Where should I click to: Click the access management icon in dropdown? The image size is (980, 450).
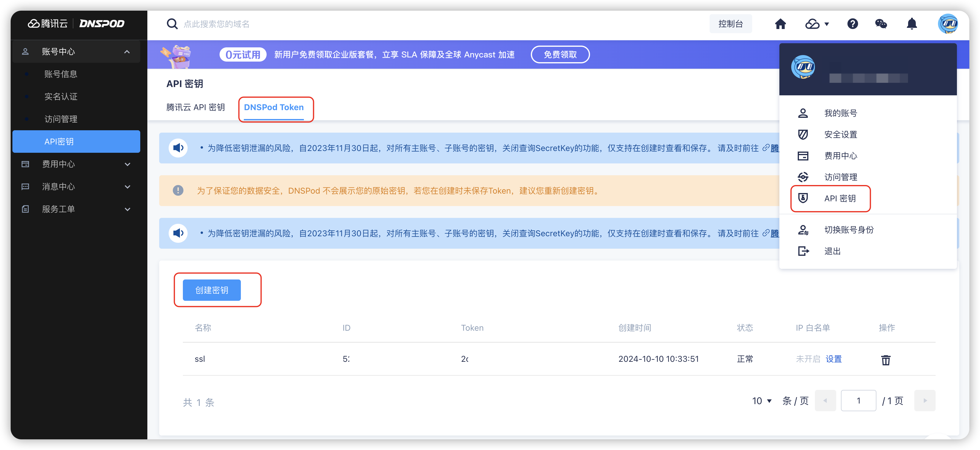803,177
